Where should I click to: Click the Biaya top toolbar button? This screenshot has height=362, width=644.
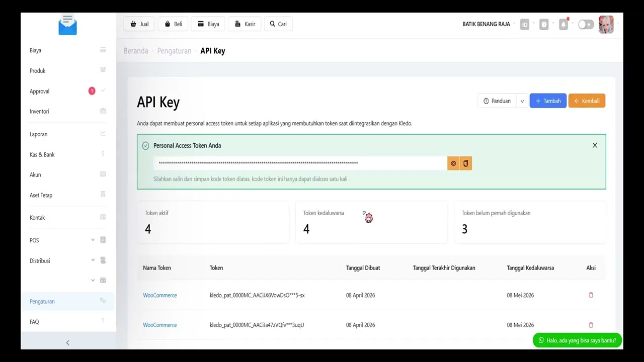(x=208, y=24)
